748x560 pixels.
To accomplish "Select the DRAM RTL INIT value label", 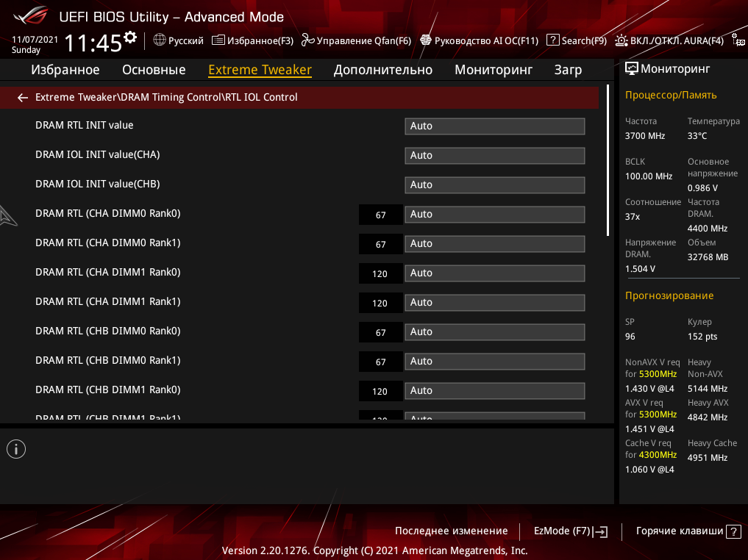I will (85, 126).
